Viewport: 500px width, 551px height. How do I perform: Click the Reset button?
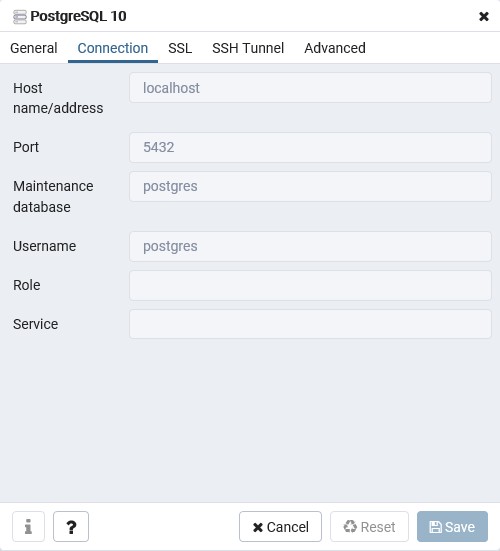click(369, 526)
